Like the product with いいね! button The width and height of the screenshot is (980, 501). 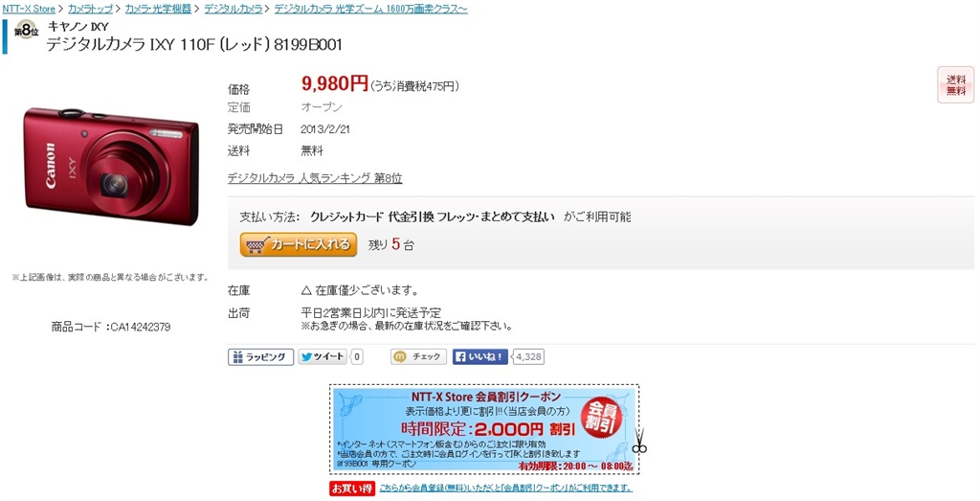click(x=480, y=357)
